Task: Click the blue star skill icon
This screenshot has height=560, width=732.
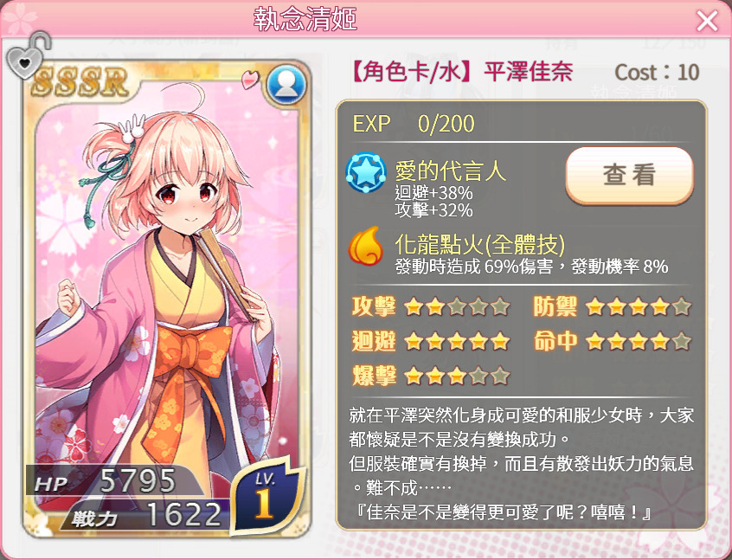Action: pos(366,172)
